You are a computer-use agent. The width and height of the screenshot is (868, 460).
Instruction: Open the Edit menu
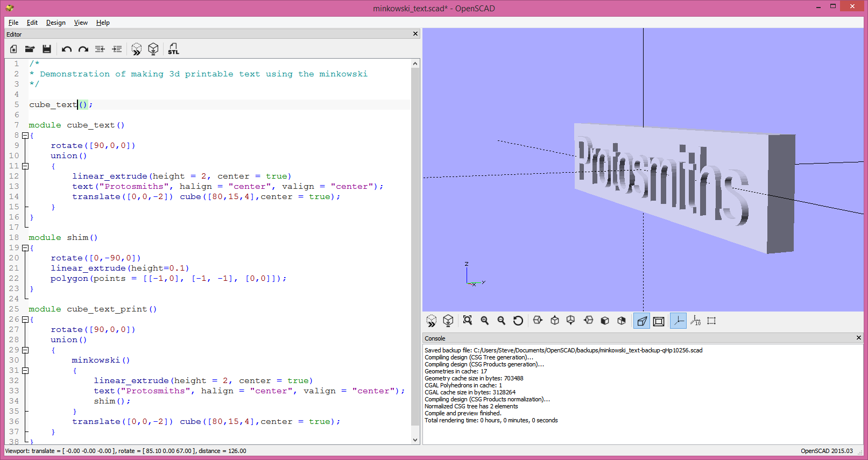32,23
